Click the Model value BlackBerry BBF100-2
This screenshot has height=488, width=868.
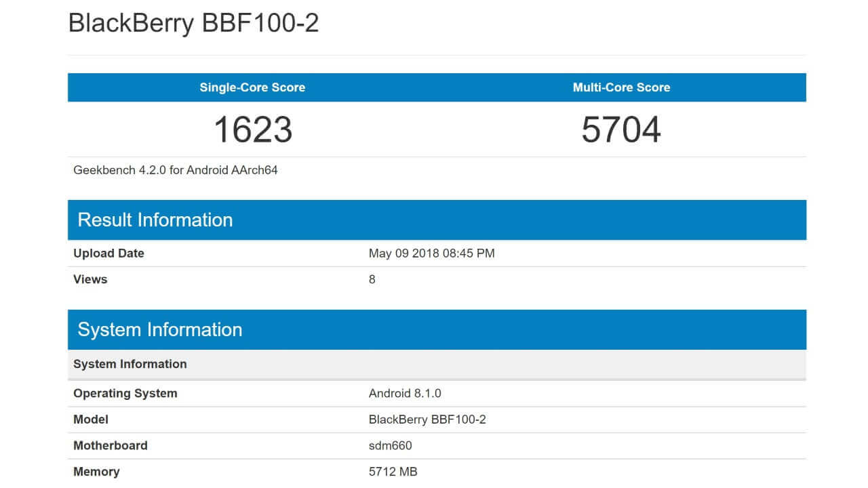427,420
